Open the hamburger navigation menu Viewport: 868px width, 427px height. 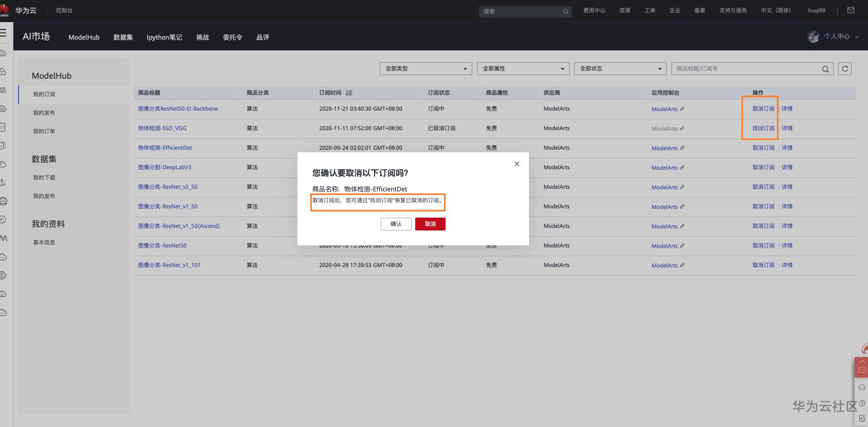click(3, 33)
